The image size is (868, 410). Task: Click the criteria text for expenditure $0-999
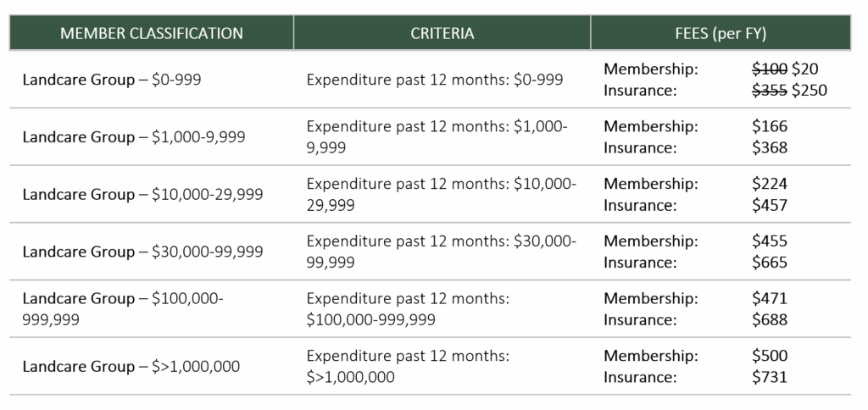[435, 80]
